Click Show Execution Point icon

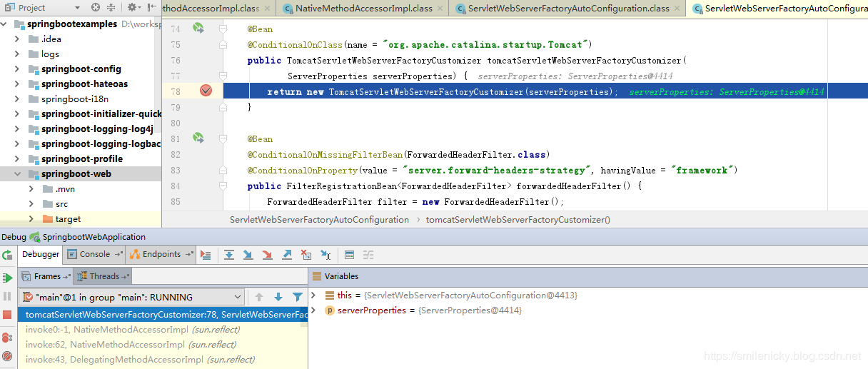click(x=206, y=255)
